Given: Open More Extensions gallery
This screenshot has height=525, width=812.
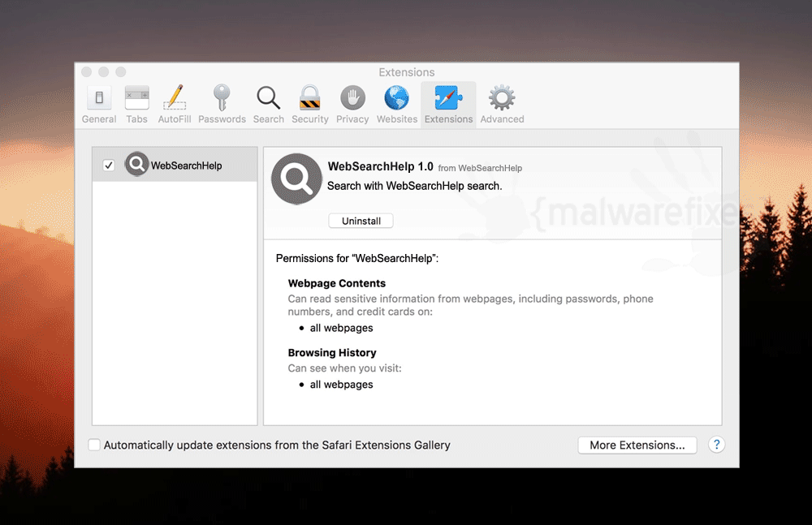Looking at the screenshot, I should (637, 445).
